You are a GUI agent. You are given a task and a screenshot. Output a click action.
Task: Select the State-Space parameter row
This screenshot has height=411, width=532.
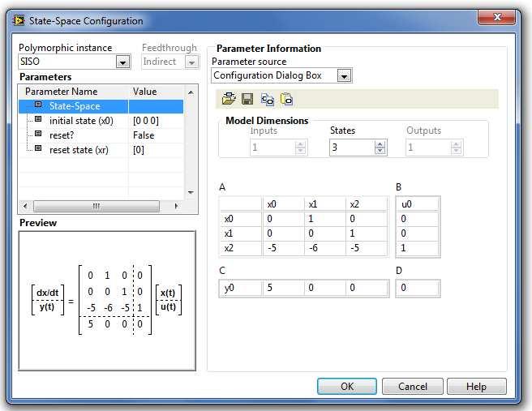point(101,106)
